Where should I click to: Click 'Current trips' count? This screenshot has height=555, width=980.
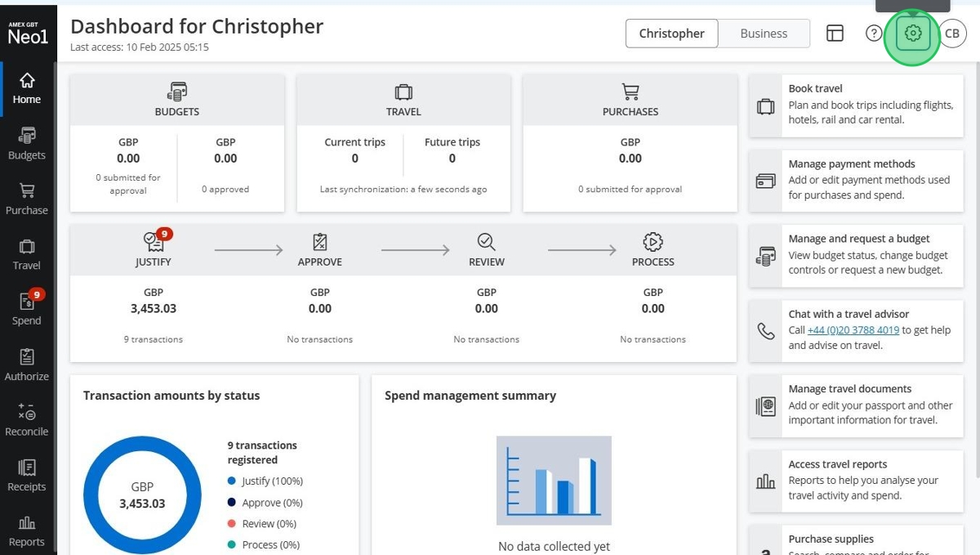pyautogui.click(x=354, y=159)
